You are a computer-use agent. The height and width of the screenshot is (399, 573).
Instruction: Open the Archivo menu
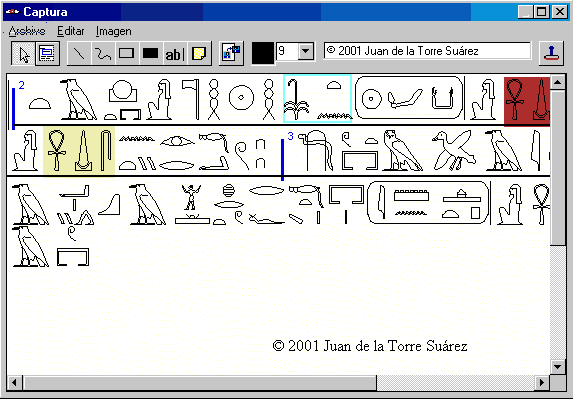tap(27, 31)
